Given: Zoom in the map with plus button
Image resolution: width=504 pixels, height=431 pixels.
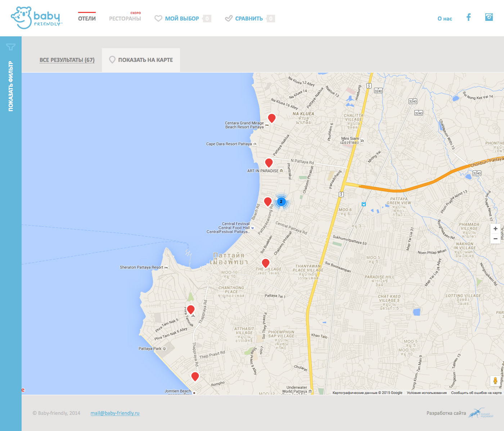Looking at the screenshot, I should pyautogui.click(x=495, y=228).
